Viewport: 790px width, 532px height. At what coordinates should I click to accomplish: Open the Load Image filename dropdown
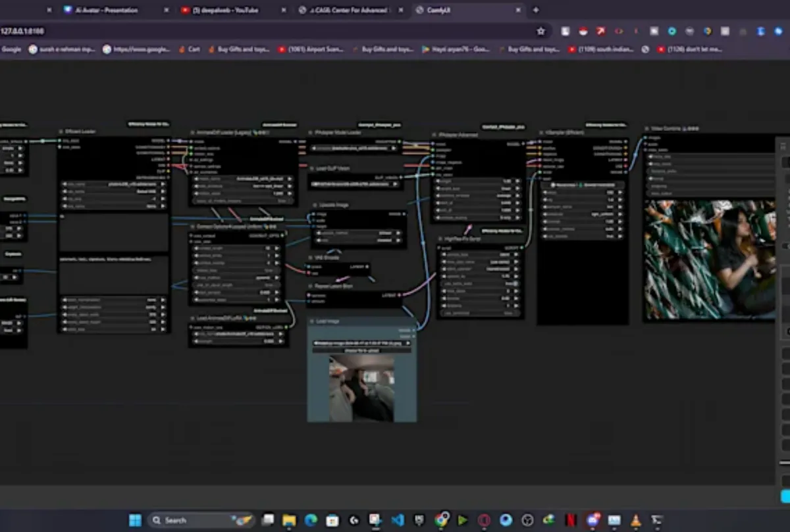pyautogui.click(x=362, y=343)
